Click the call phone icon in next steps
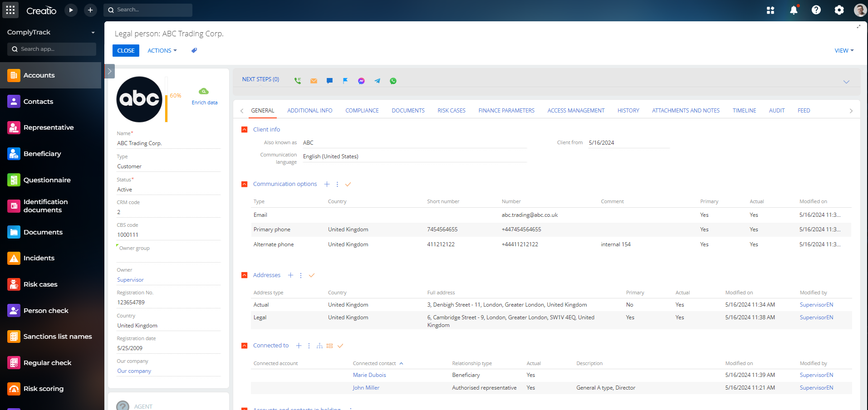Screen dimensions: 868x410 pyautogui.click(x=298, y=81)
